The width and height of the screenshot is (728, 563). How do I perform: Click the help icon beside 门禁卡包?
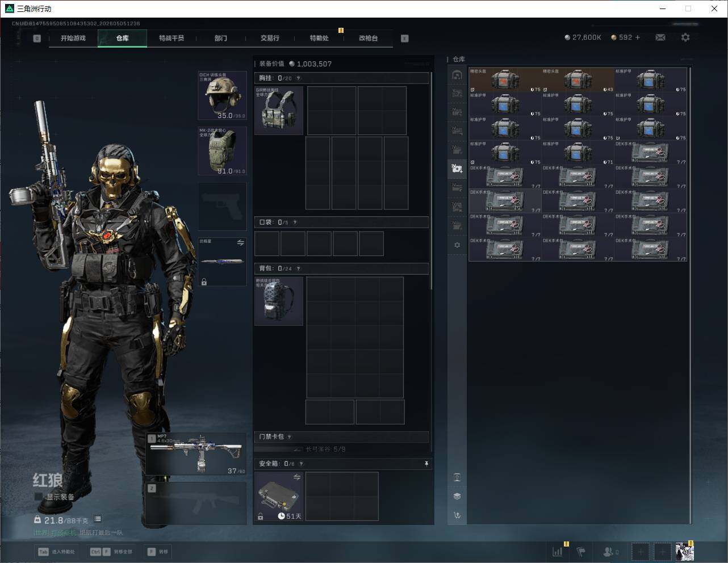(290, 437)
